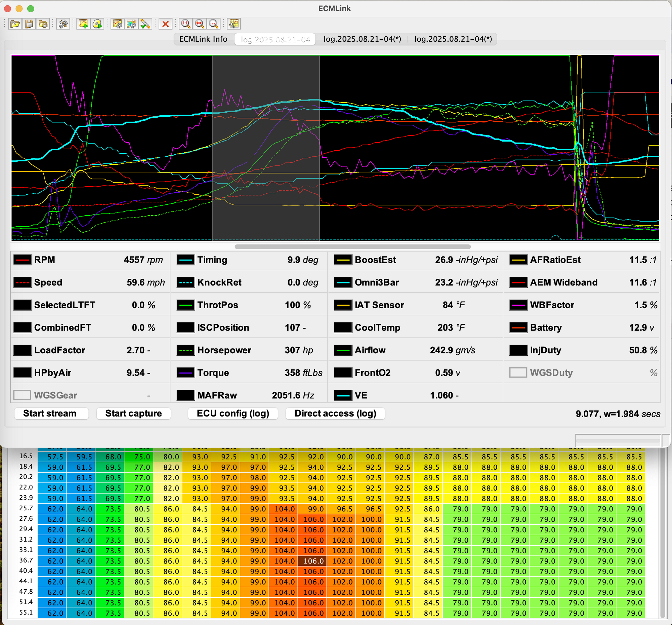672x625 pixels.
Task: Click the save floppy disk icon
Action: (29, 24)
